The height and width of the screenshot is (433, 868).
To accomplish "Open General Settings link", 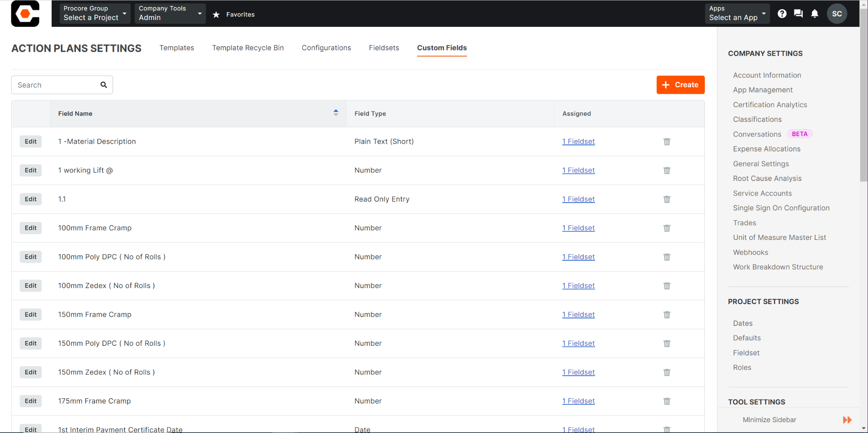I will tap(761, 164).
